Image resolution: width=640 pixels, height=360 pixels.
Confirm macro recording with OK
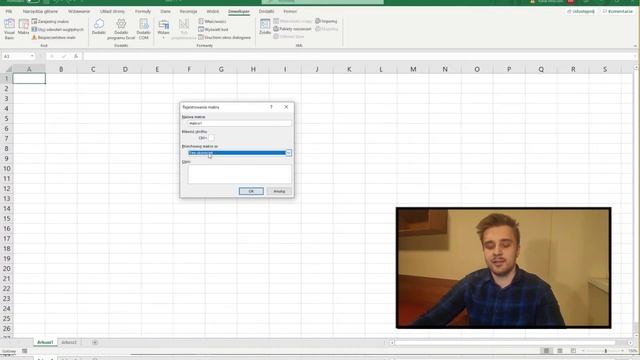[x=251, y=191]
